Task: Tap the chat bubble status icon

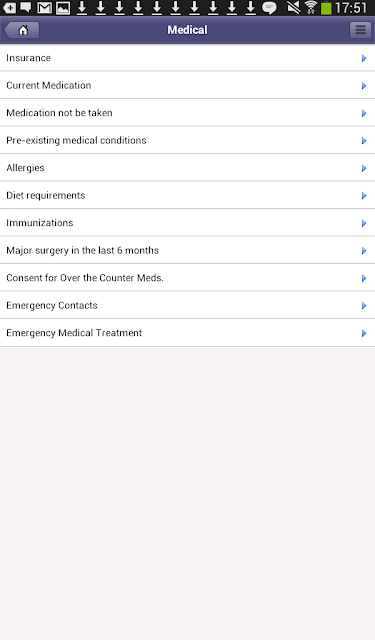Action: click(x=269, y=8)
